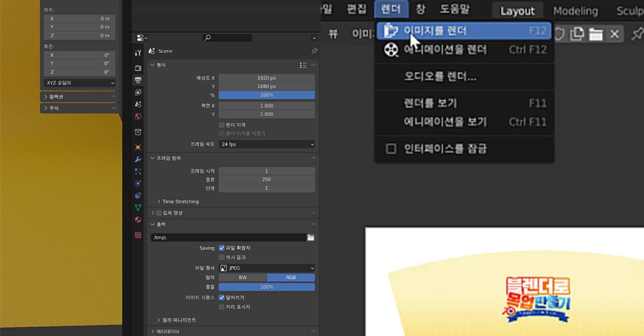Uncheck the 파일 확장자 checkbox

coord(222,248)
